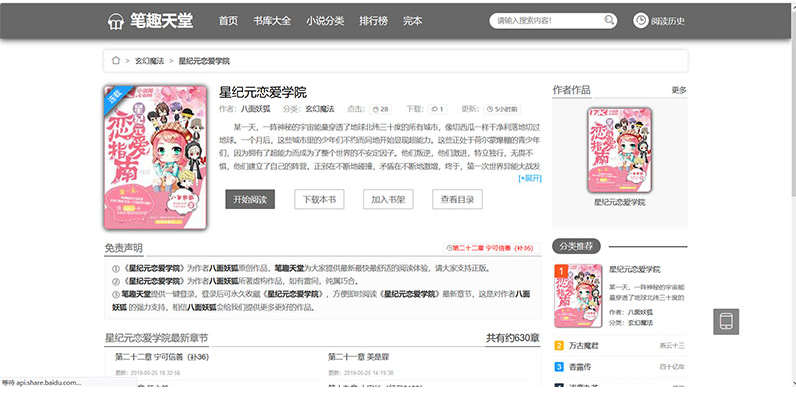Click author 四十亿年 next to 香蜜传

(x=672, y=367)
